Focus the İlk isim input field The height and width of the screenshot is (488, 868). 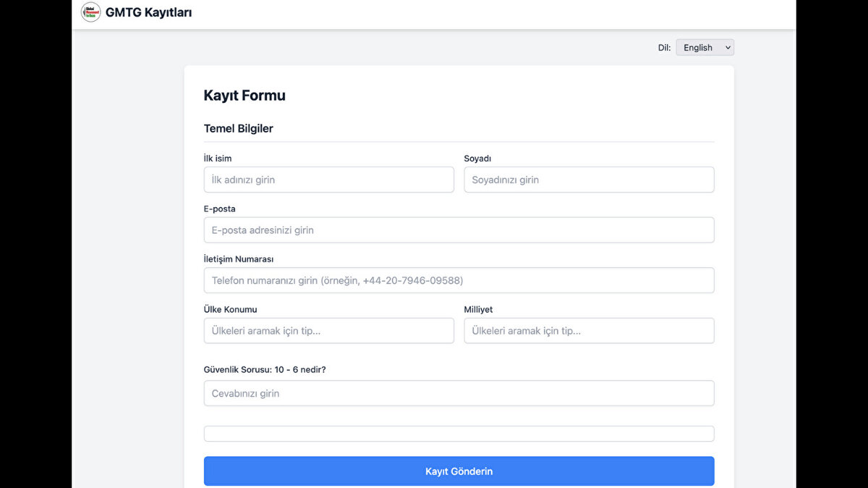click(328, 180)
